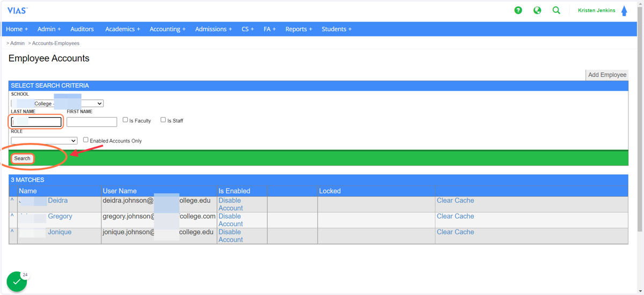Click the 3 MATCHES results heading

tap(27, 179)
